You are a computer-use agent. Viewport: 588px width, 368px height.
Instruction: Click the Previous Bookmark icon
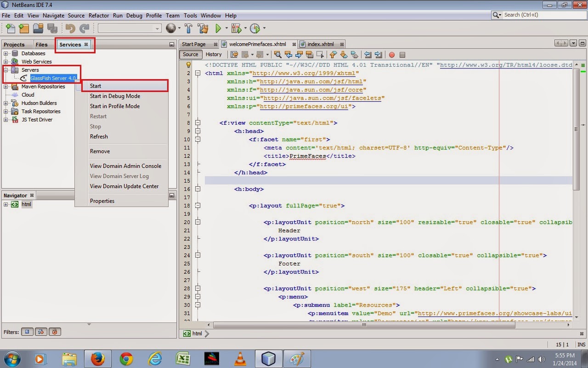point(334,54)
